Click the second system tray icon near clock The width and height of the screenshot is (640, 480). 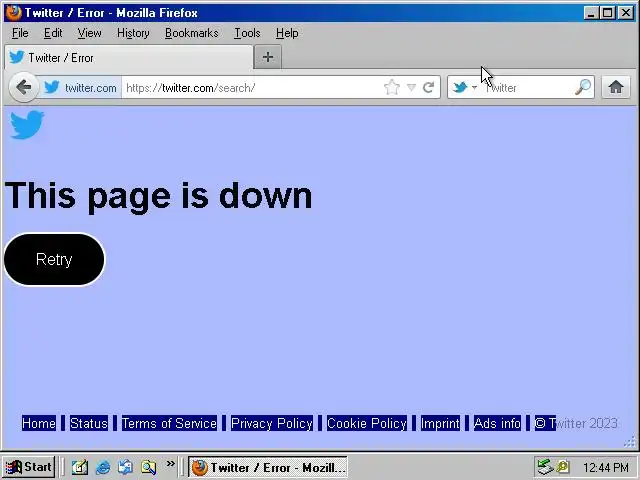[563, 467]
